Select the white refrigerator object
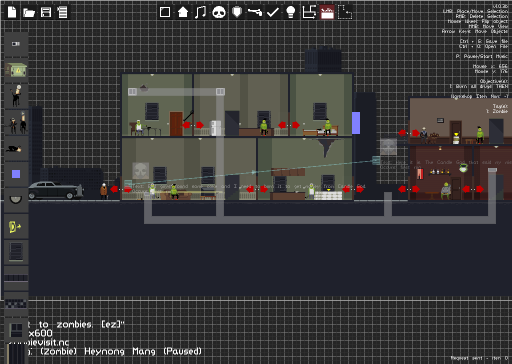This screenshot has height=364, width=512. pyautogui.click(x=215, y=128)
